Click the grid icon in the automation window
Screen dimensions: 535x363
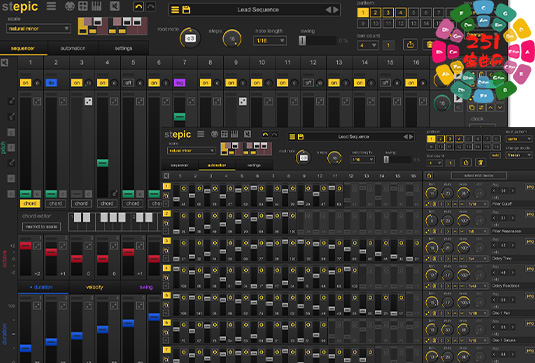pos(224,134)
